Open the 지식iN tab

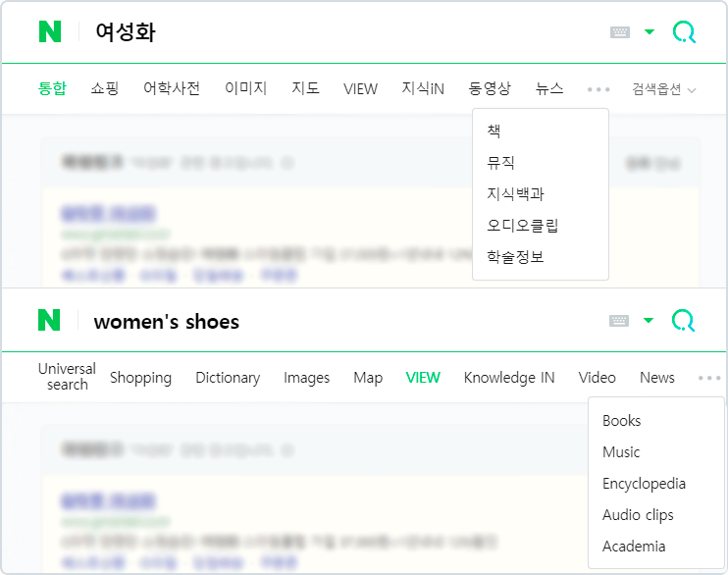point(423,88)
